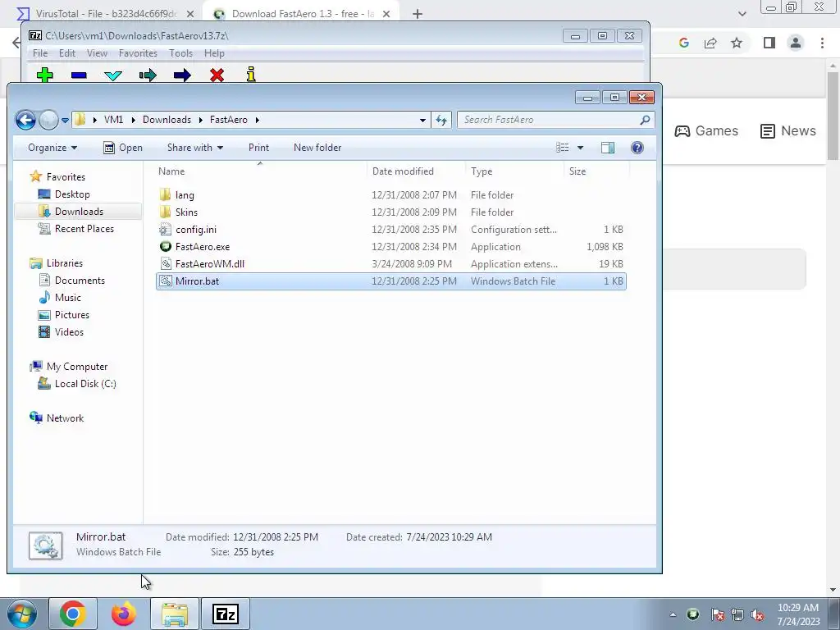Click the Chrome Google search icon
The width and height of the screenshot is (840, 630).
[x=683, y=43]
